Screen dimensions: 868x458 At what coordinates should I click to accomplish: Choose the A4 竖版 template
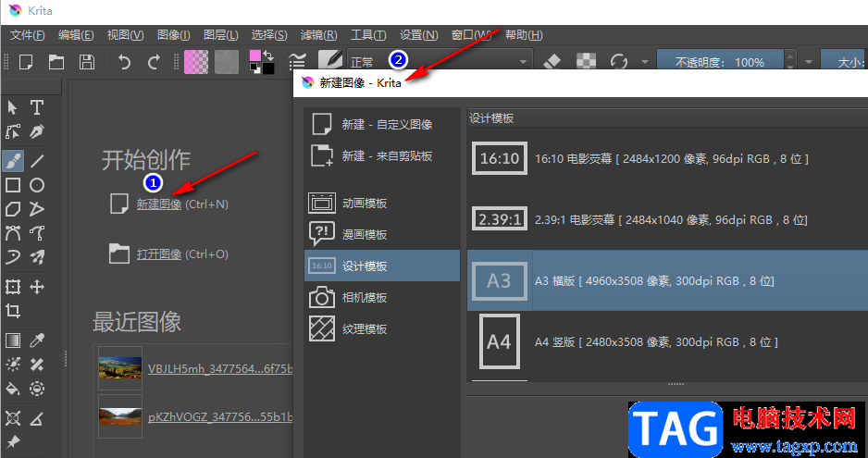(667, 342)
